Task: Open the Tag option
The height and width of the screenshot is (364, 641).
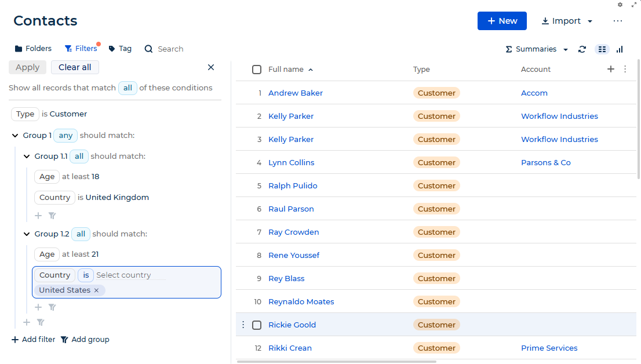Action: pyautogui.click(x=120, y=49)
